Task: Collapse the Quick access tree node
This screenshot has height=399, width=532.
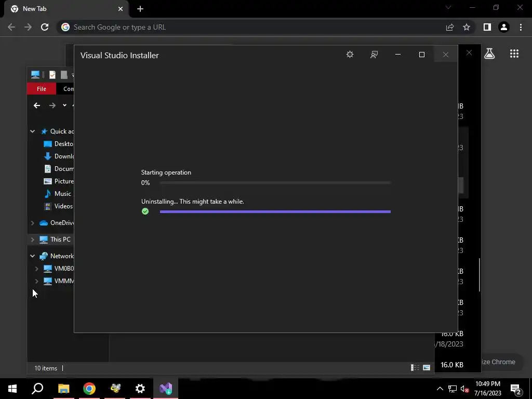Action: tap(33, 131)
